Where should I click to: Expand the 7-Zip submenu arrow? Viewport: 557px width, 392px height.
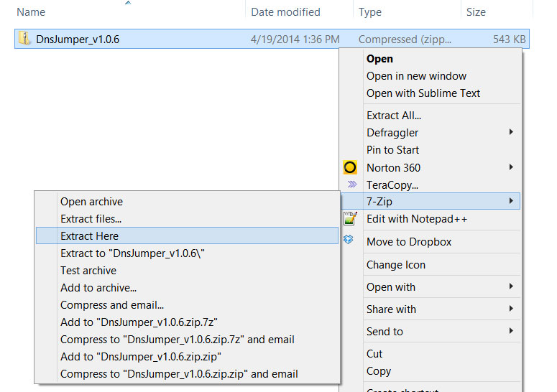click(x=511, y=202)
